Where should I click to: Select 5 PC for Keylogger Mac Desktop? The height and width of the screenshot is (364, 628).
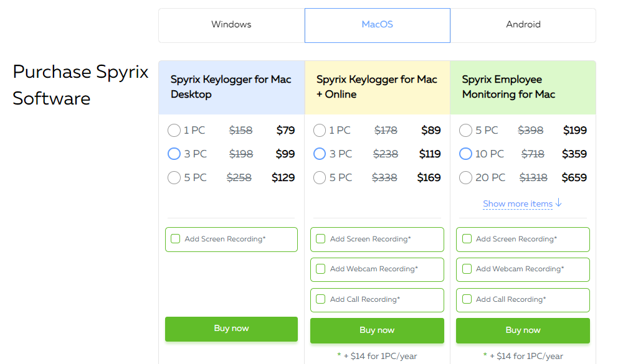[174, 177]
